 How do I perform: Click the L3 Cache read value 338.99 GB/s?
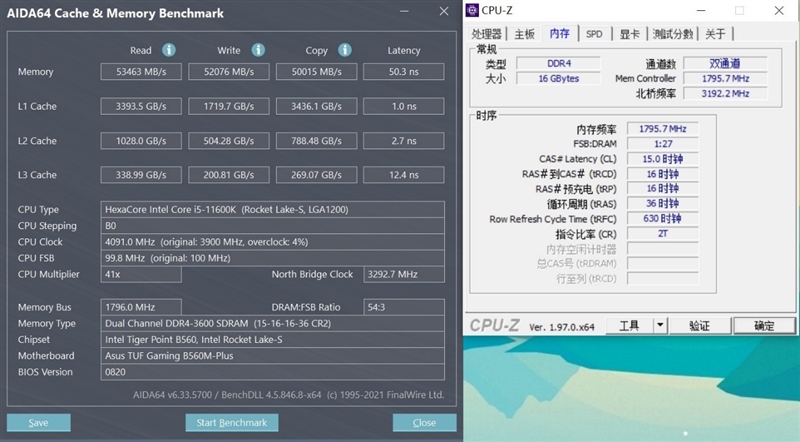click(141, 175)
